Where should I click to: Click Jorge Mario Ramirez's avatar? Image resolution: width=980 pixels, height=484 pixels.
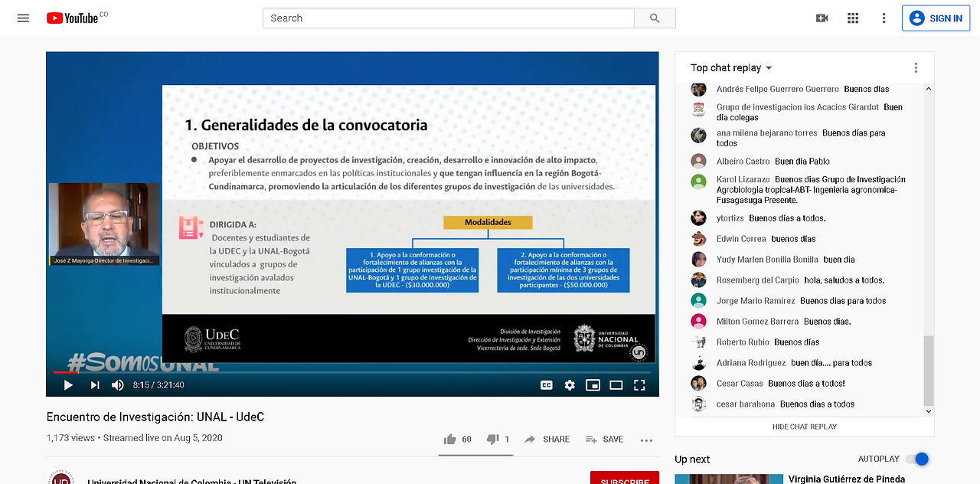click(x=698, y=301)
